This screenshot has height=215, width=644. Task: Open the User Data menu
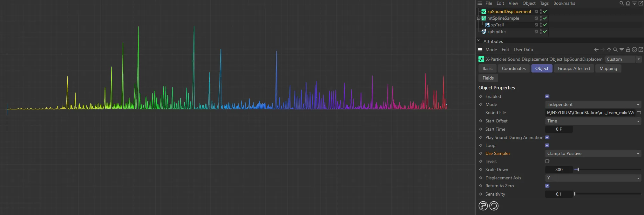[523, 50]
